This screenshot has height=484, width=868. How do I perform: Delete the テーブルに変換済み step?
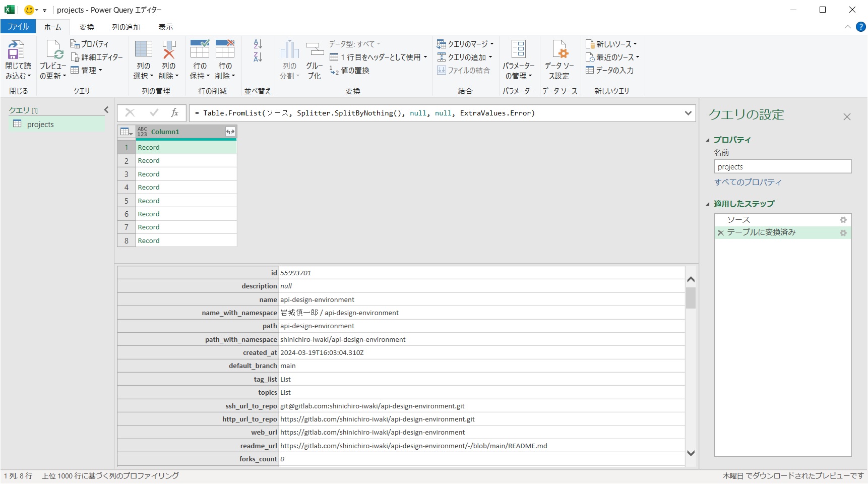pyautogui.click(x=721, y=233)
